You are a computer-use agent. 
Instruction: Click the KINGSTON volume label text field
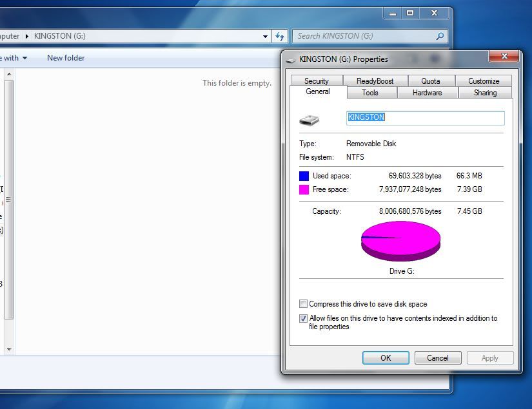pos(426,118)
